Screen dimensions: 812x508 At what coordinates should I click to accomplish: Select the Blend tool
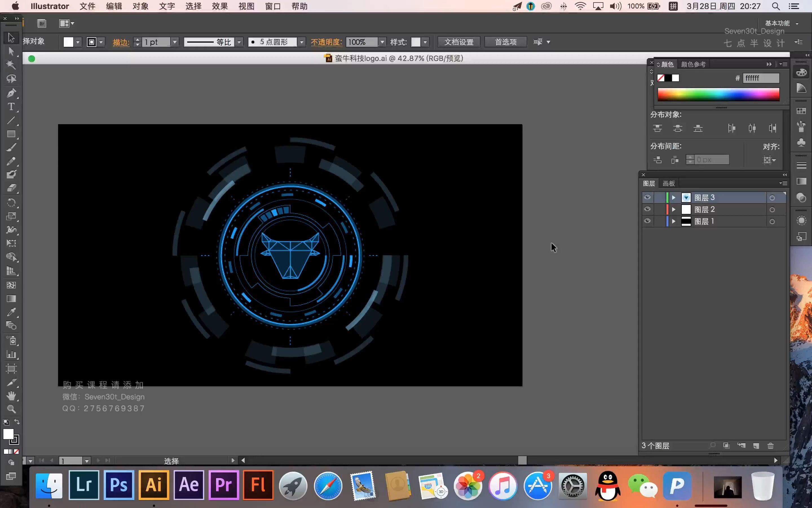pyautogui.click(x=11, y=326)
